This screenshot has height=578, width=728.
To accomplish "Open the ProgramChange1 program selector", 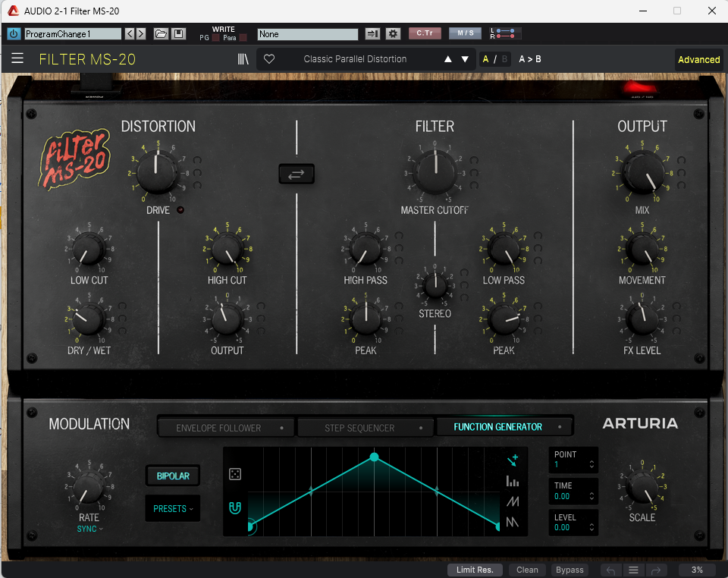I will [x=73, y=34].
